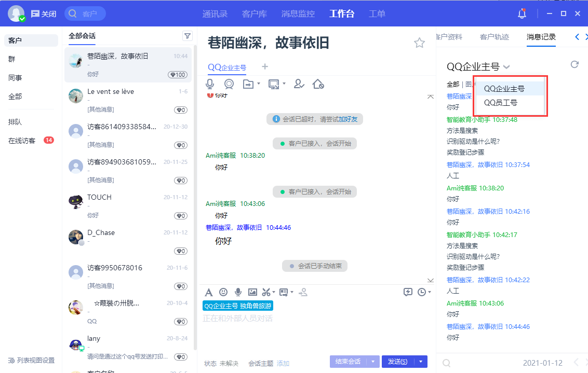Expand the remote desktop dropdown arrow

coord(284,84)
